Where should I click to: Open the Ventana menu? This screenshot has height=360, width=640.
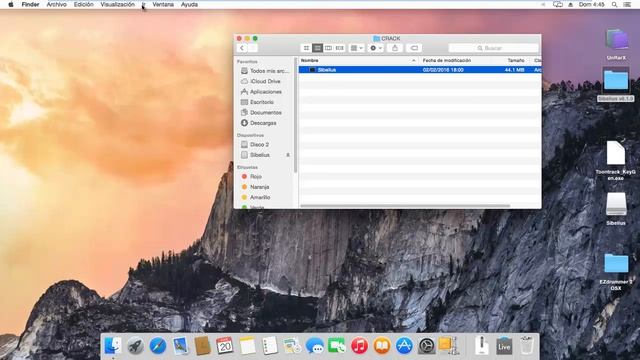click(163, 4)
